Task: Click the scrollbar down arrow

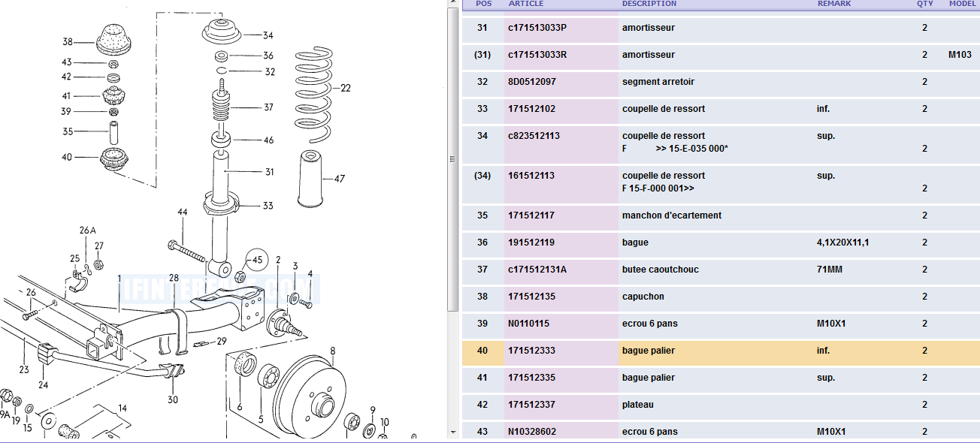Action: 452,432
